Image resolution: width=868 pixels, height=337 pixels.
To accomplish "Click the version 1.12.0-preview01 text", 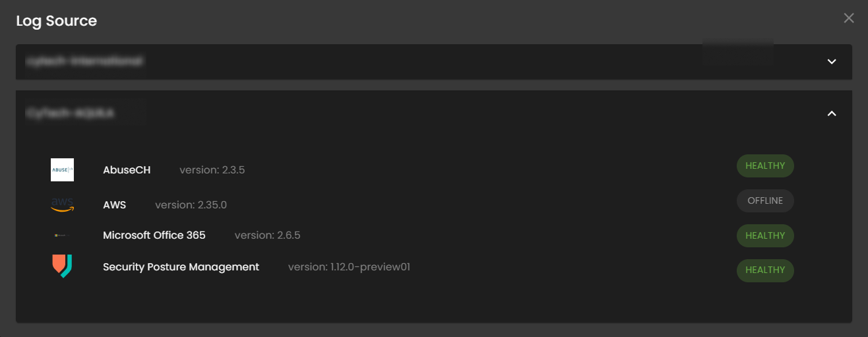I will [x=350, y=267].
